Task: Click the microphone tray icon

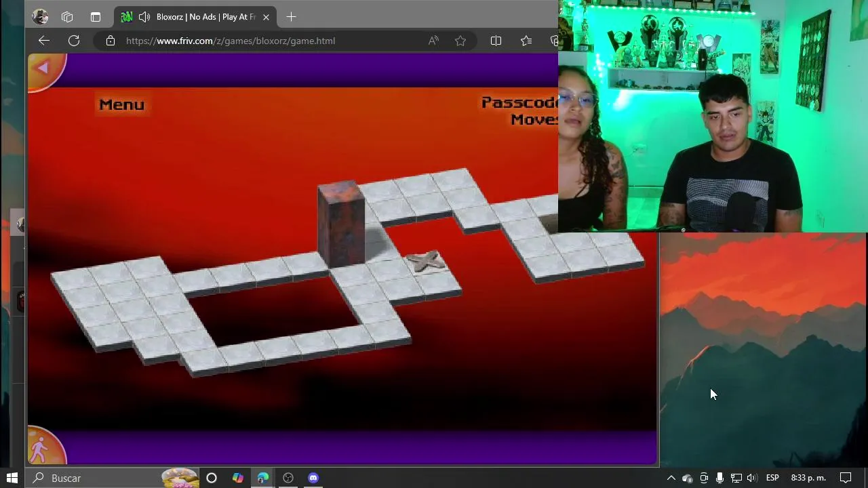Action: (719, 478)
